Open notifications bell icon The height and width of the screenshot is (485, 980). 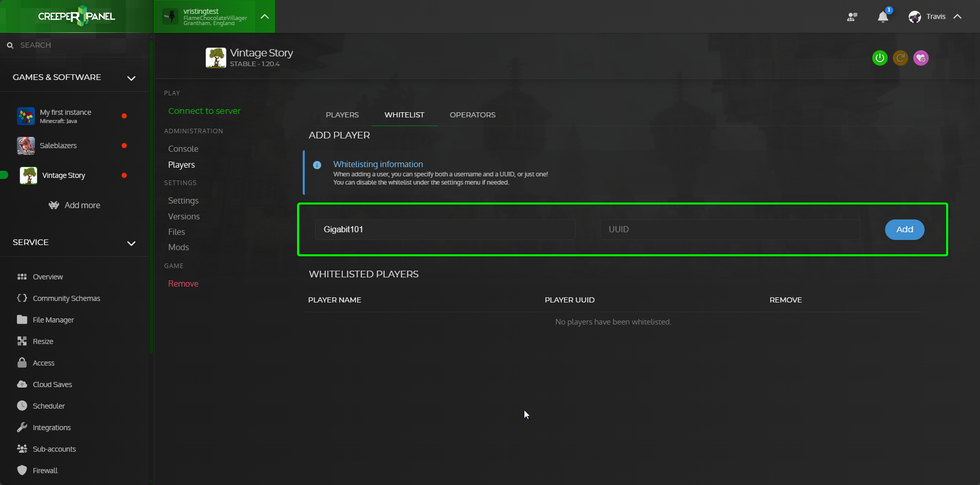tap(883, 17)
